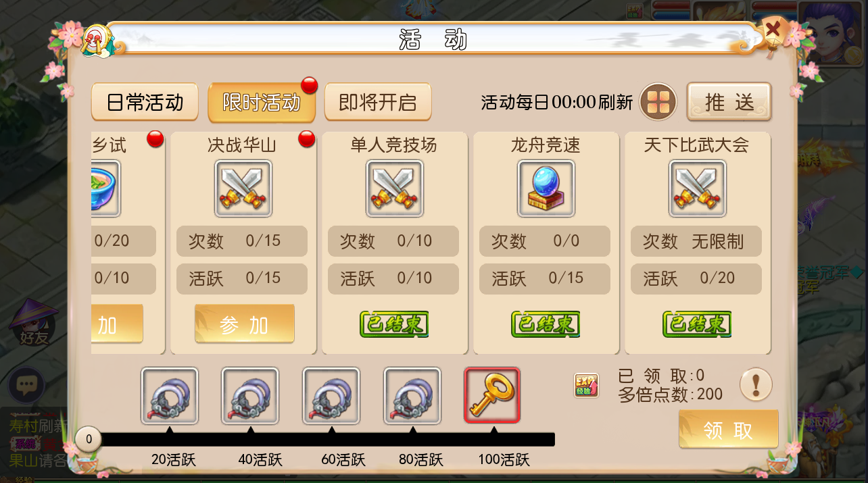Select the 20活跃 reward ring icon
Viewport: 868px width, 483px height.
point(170,396)
